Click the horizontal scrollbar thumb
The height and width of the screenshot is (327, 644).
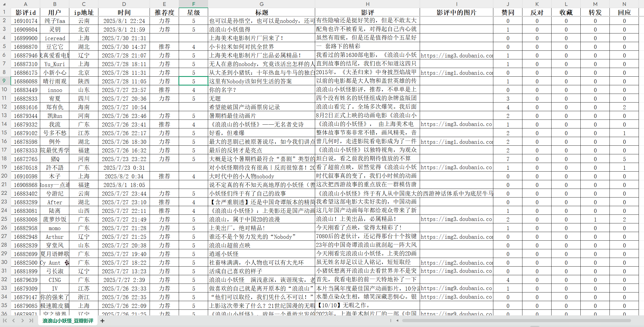(x=516, y=321)
